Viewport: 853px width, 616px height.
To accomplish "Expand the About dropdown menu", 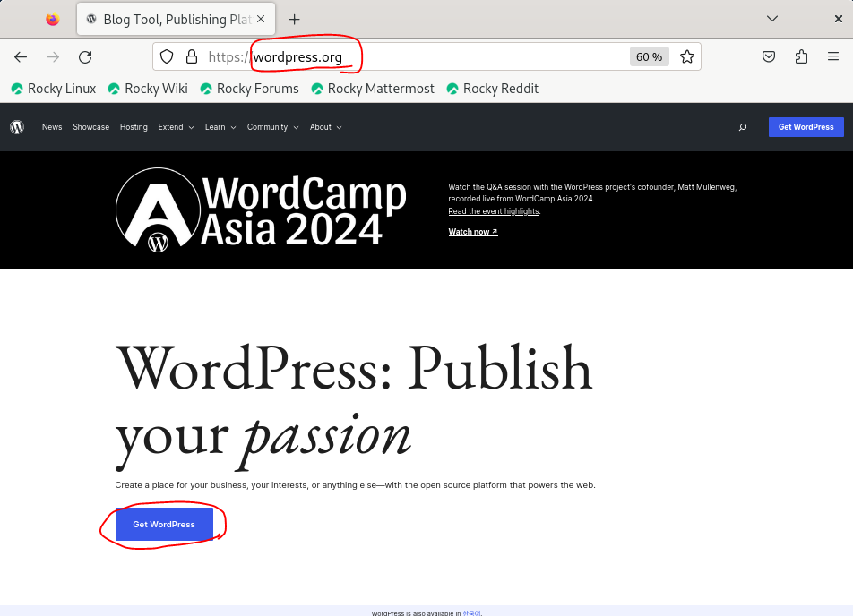I will click(x=325, y=127).
